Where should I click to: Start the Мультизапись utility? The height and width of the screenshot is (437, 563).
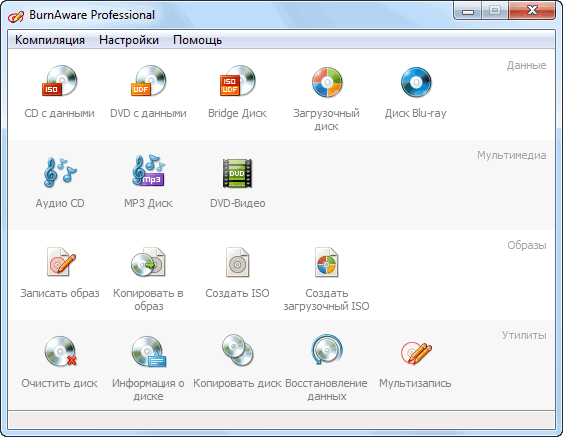pyautogui.click(x=416, y=353)
